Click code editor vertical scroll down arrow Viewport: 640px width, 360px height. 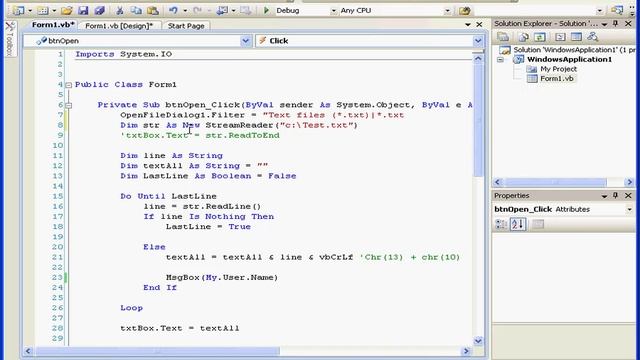[x=478, y=341]
